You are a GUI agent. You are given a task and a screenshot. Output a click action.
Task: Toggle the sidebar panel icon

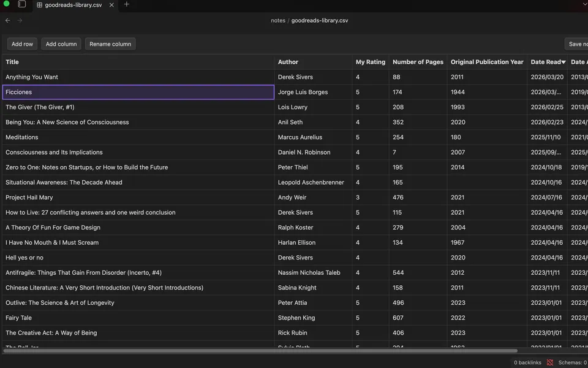point(22,4)
